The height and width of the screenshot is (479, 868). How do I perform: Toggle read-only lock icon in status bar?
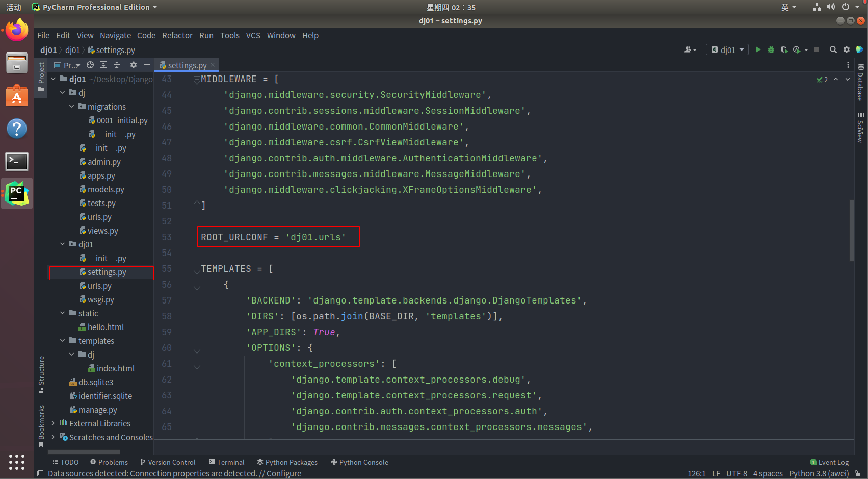coord(858,473)
